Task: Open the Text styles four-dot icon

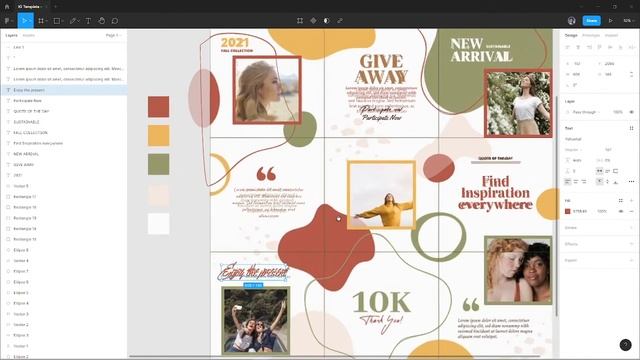Action: [x=631, y=128]
